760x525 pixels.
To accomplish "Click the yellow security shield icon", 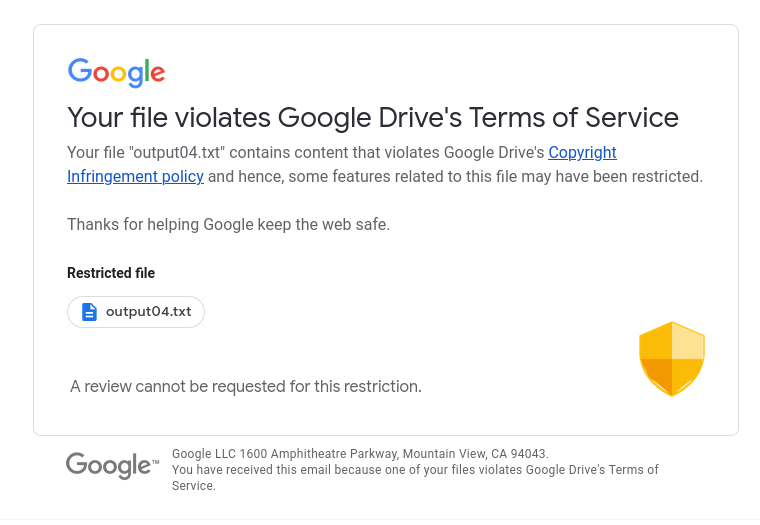I will click(x=672, y=358).
